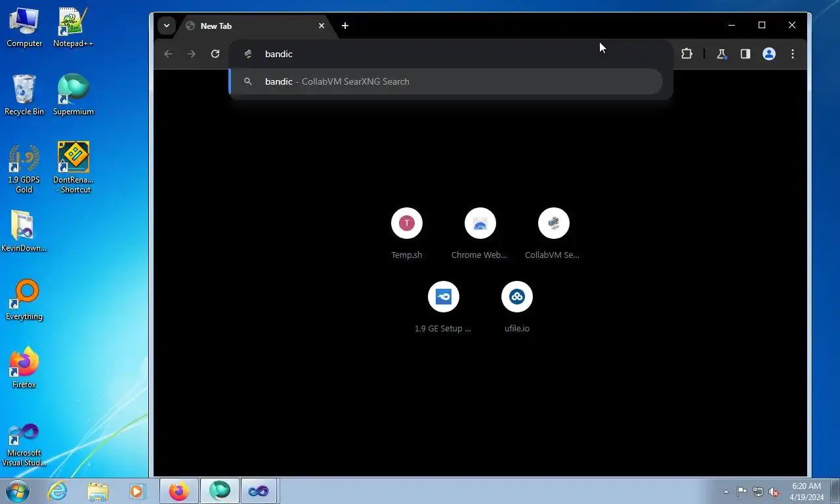Expand the tab search dropdown
Image resolution: width=840 pixels, height=504 pixels.
click(x=167, y=26)
